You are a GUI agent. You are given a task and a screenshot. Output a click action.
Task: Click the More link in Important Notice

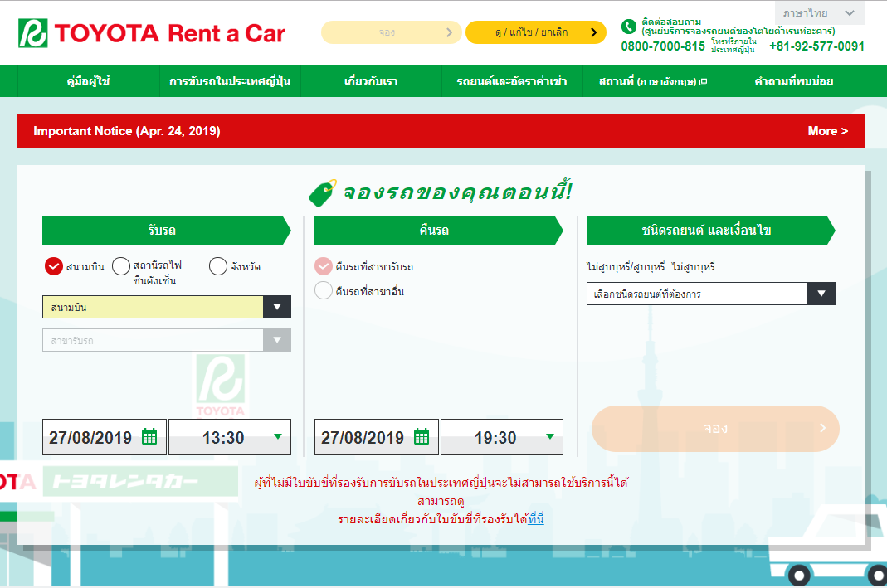click(827, 131)
